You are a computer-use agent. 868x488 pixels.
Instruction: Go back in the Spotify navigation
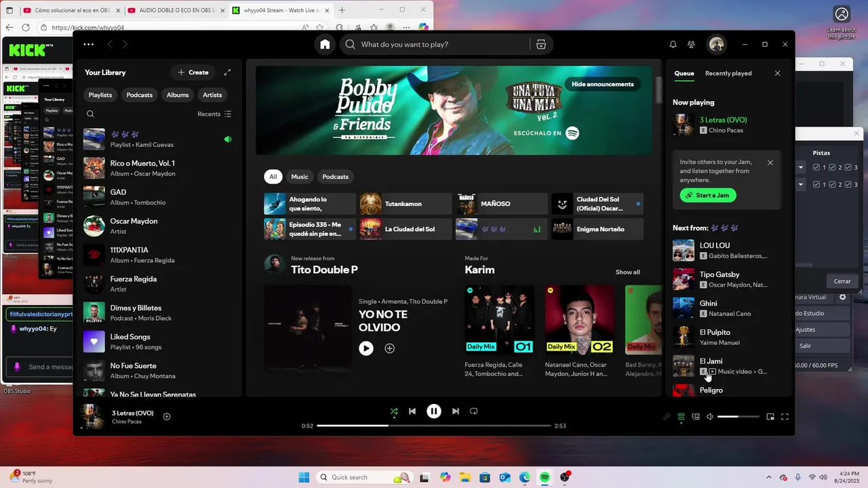[109, 44]
